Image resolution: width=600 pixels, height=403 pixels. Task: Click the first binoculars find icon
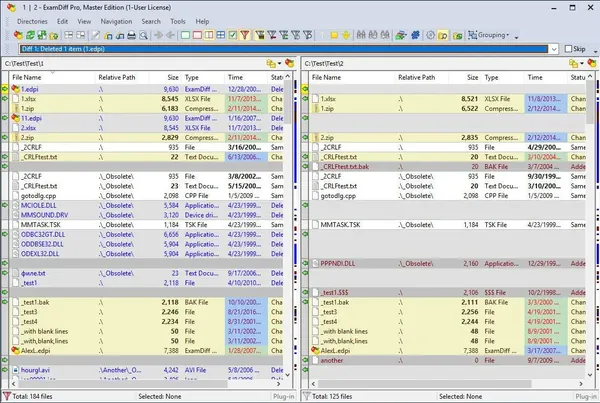(x=361, y=35)
